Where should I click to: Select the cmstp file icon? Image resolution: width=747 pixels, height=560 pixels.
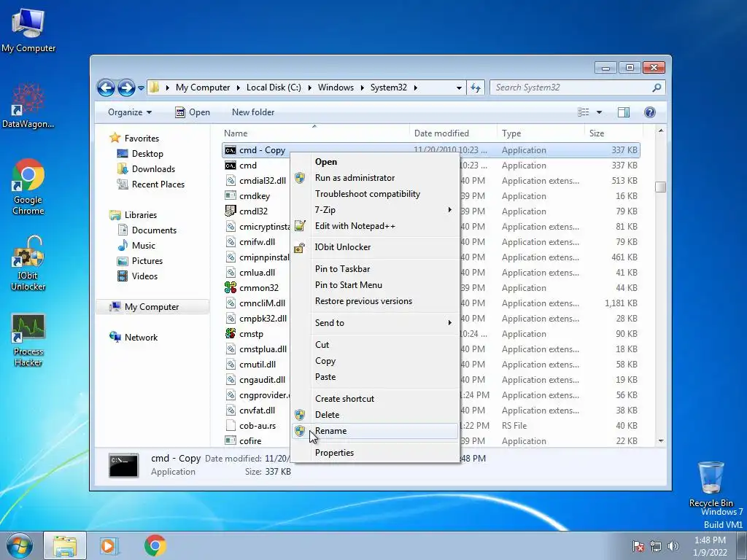pos(231,334)
